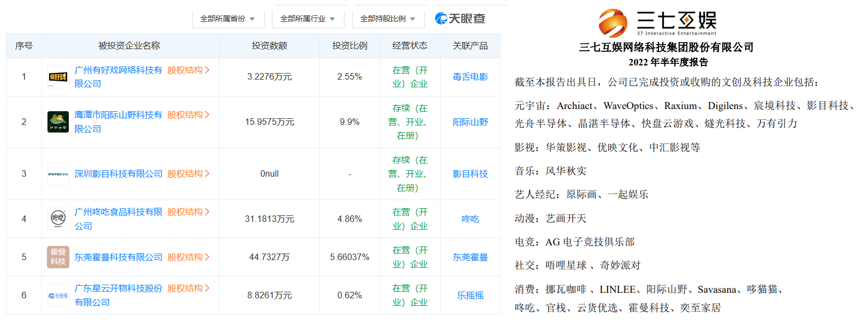
Task: Click the 投资数额 column header
Action: tap(269, 46)
